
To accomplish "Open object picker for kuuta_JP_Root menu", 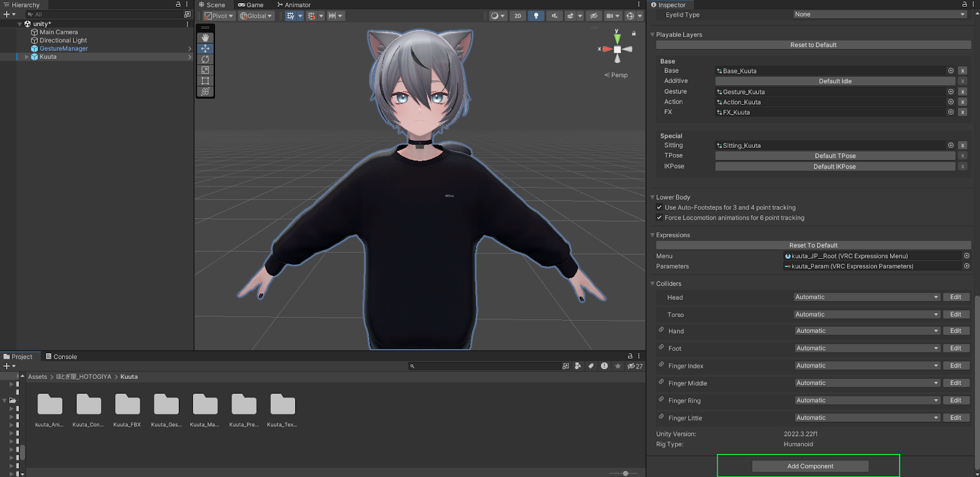I will pyautogui.click(x=967, y=256).
